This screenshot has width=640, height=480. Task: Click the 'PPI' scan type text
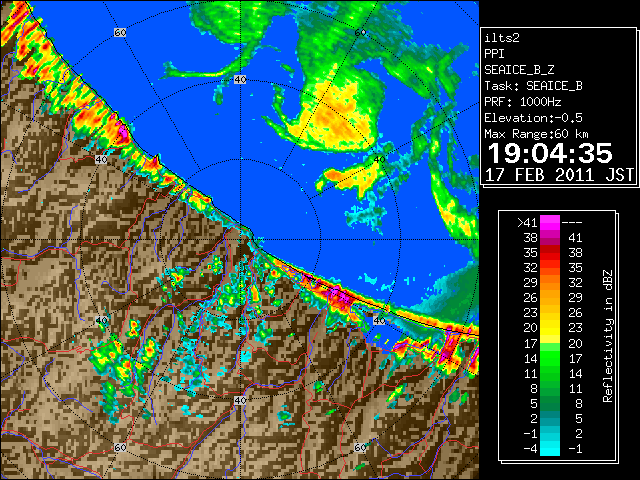(x=494, y=54)
